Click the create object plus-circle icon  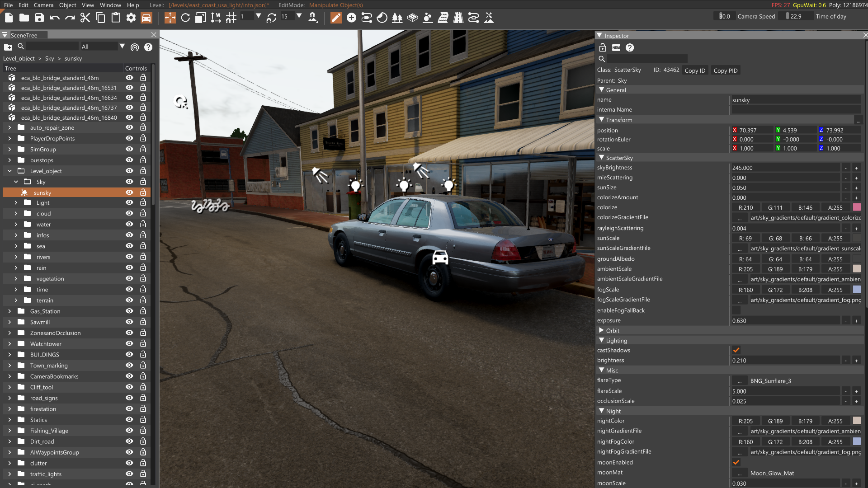[x=351, y=18]
